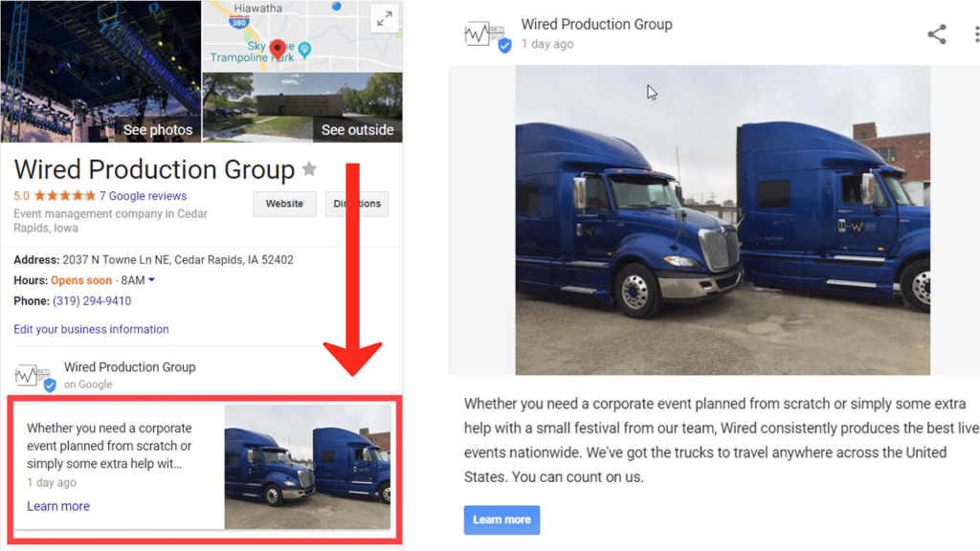Open the large blue trucks post image

(x=723, y=220)
